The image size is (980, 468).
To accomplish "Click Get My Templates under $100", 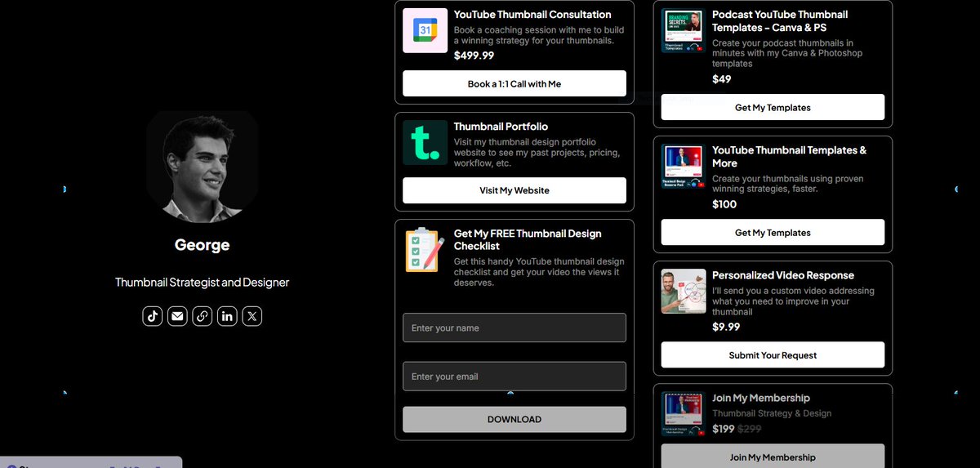I will pos(773,232).
